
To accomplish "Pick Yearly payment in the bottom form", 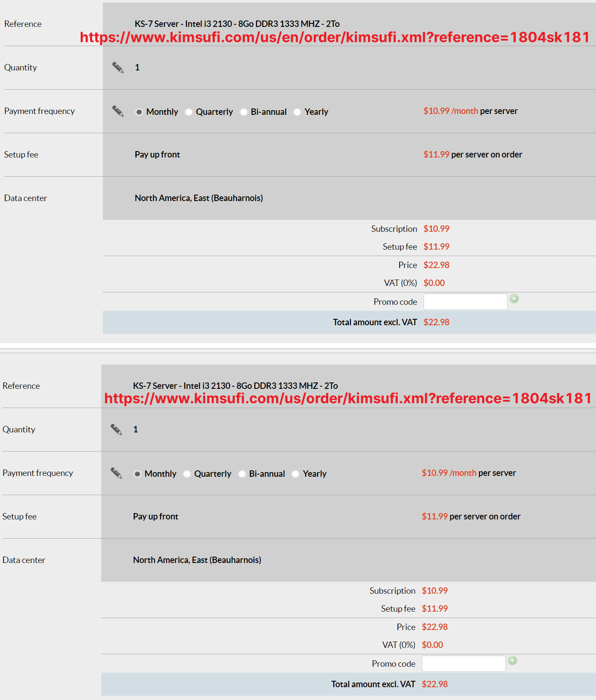I will pos(295,474).
